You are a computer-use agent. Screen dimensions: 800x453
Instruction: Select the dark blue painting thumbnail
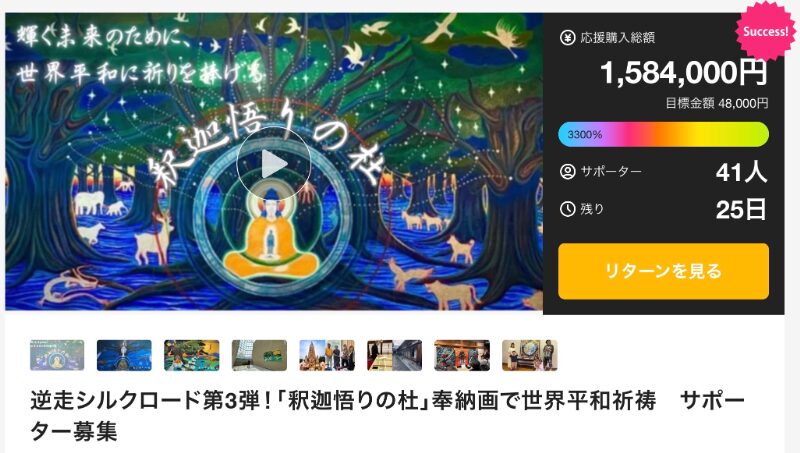(124, 355)
